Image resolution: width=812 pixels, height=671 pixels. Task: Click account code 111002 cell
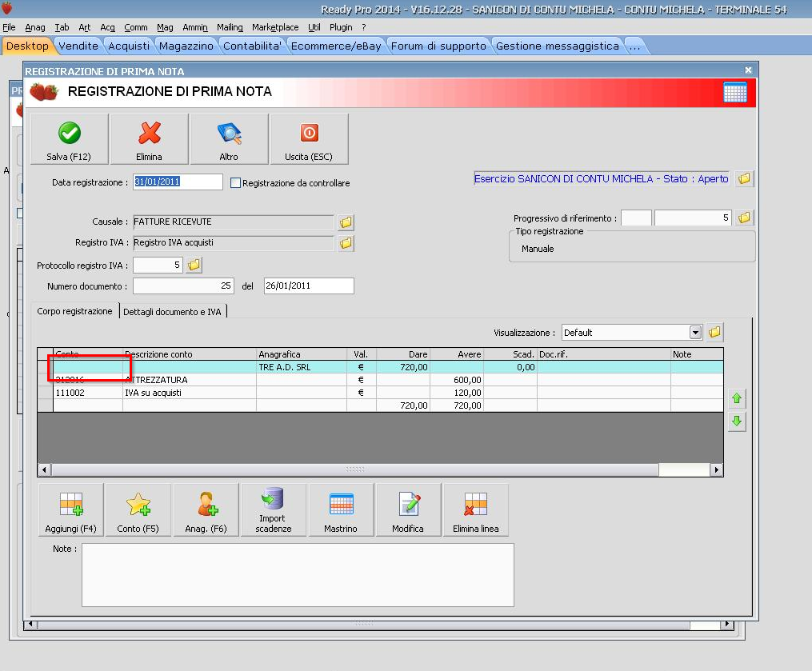88,393
